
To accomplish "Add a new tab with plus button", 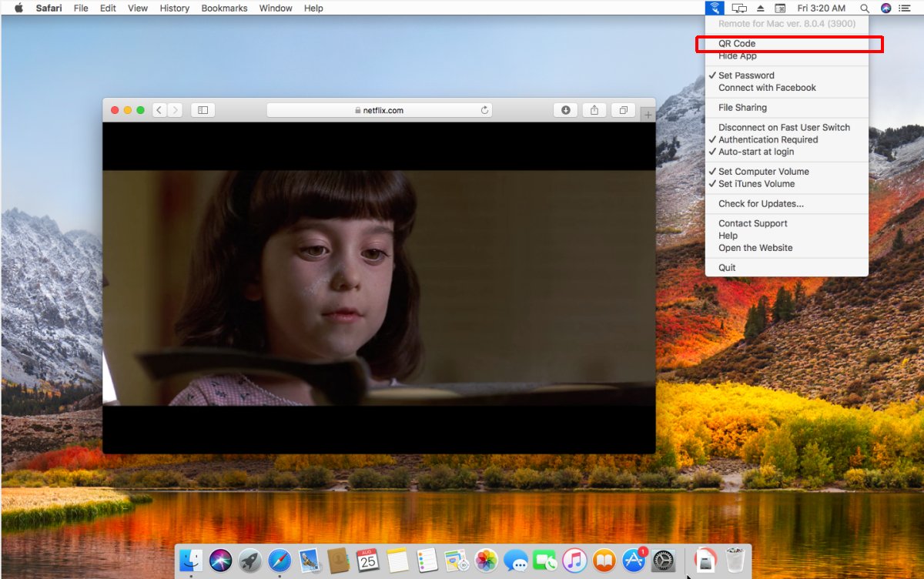I will pyautogui.click(x=648, y=115).
